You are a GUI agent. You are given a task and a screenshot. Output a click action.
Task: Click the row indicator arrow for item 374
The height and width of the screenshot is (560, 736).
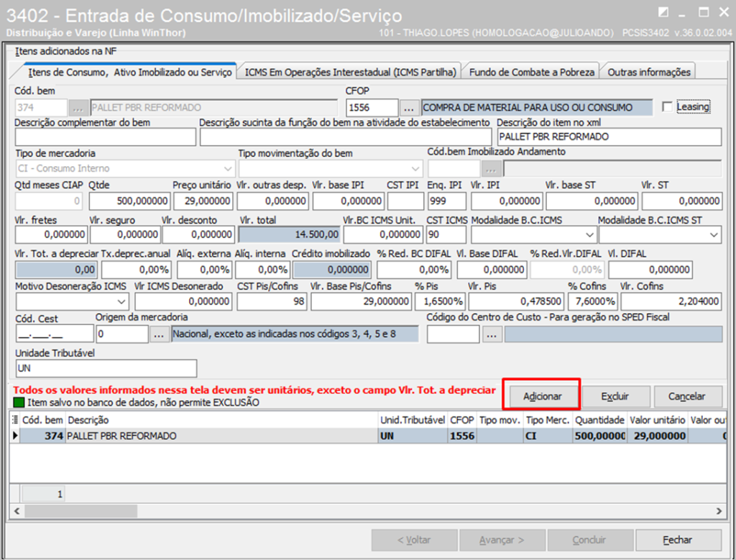[x=15, y=436]
